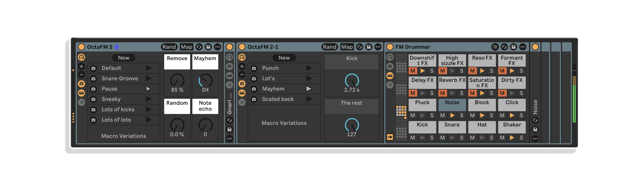
Task: Solo Noise pad
Action: tap(462, 115)
